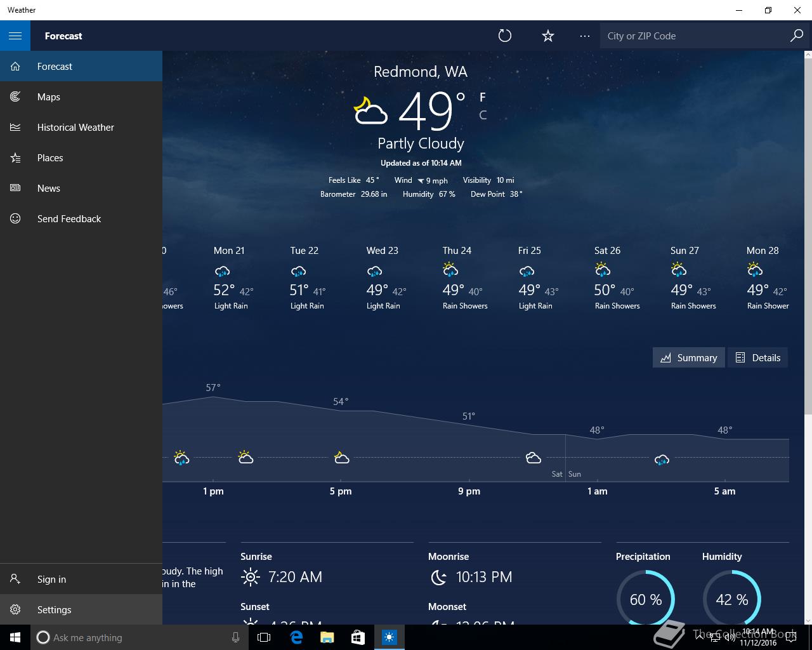Viewport: 812px width, 650px height.
Task: Click the Precipitation 60 % gauge
Action: click(x=646, y=599)
